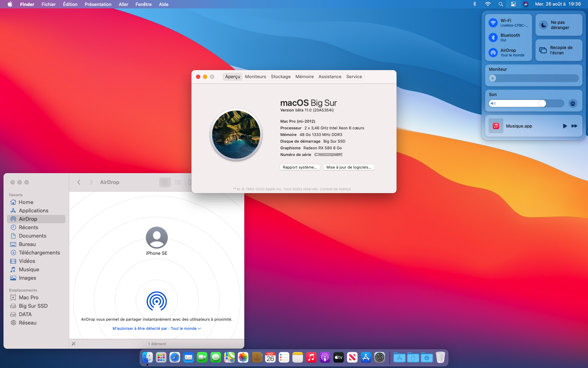The height and width of the screenshot is (368, 588).
Task: Go forward in the Finder window
Action: click(91, 182)
